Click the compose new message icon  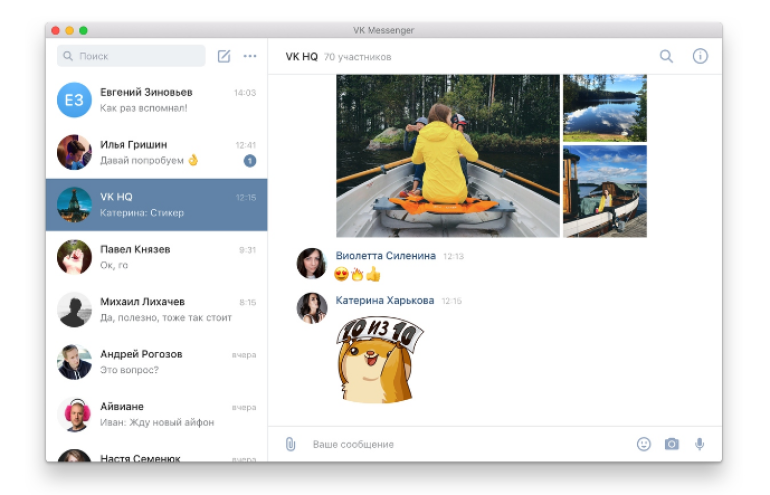coord(224,56)
